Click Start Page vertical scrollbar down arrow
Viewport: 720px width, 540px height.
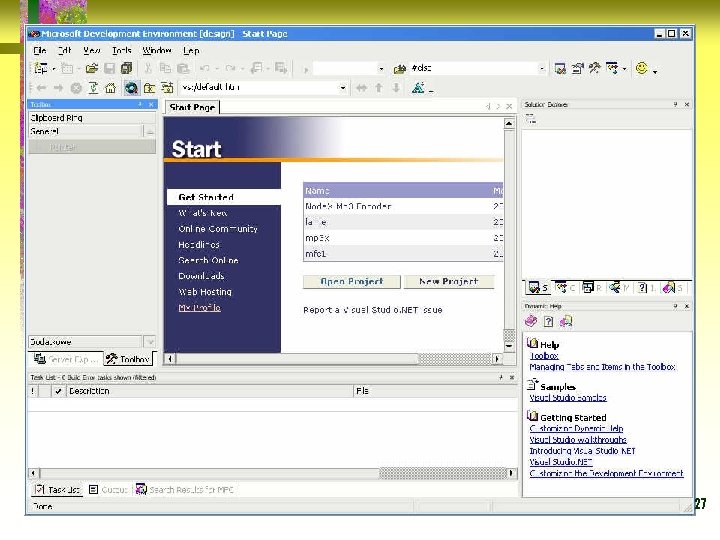(509, 346)
